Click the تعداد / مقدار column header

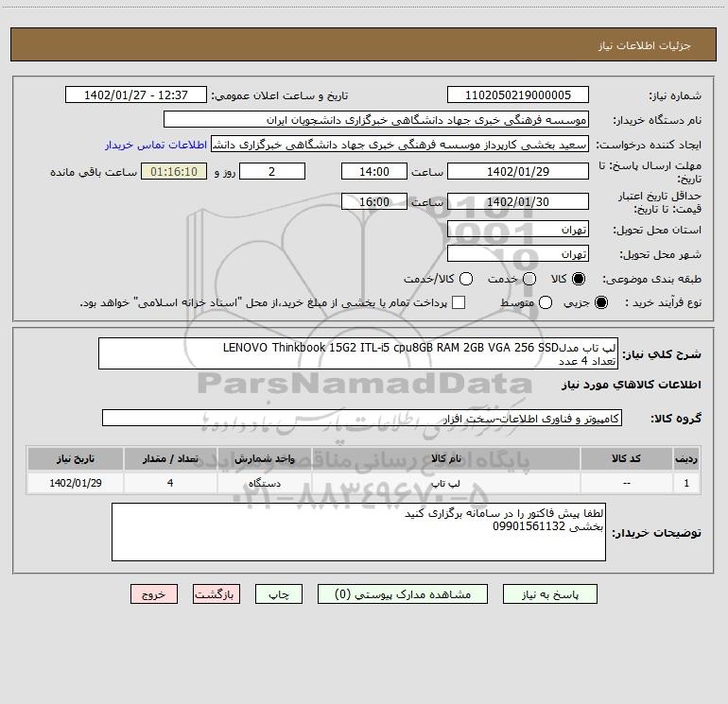tap(170, 459)
